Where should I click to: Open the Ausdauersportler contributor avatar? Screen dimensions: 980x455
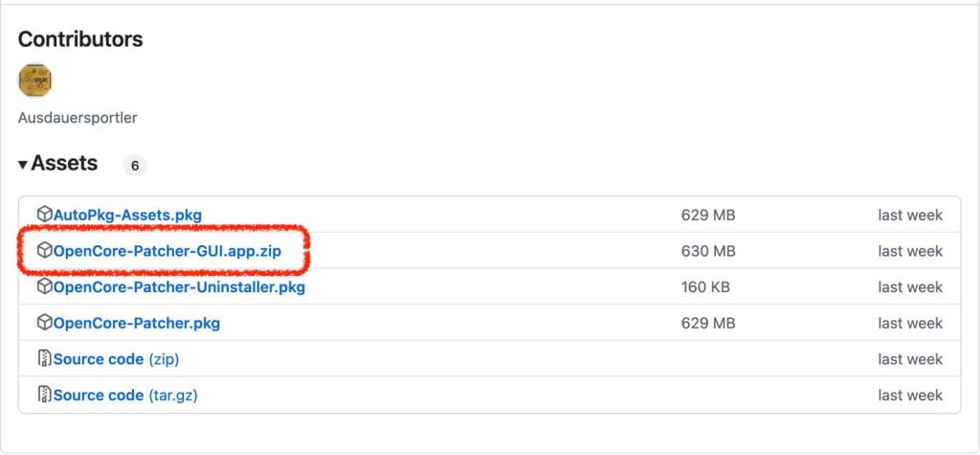35,80
